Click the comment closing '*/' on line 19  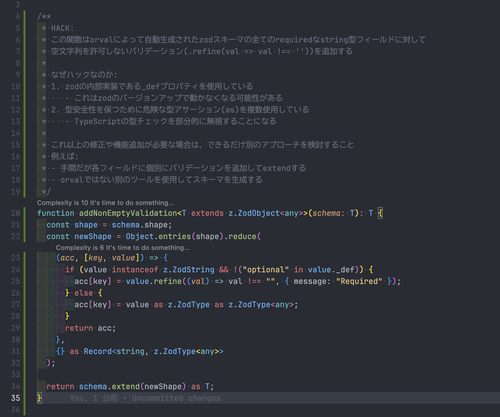tap(46, 192)
